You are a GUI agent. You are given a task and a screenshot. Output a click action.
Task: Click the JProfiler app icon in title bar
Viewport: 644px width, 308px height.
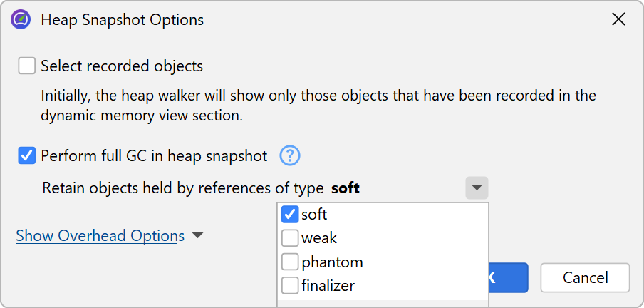tap(21, 19)
